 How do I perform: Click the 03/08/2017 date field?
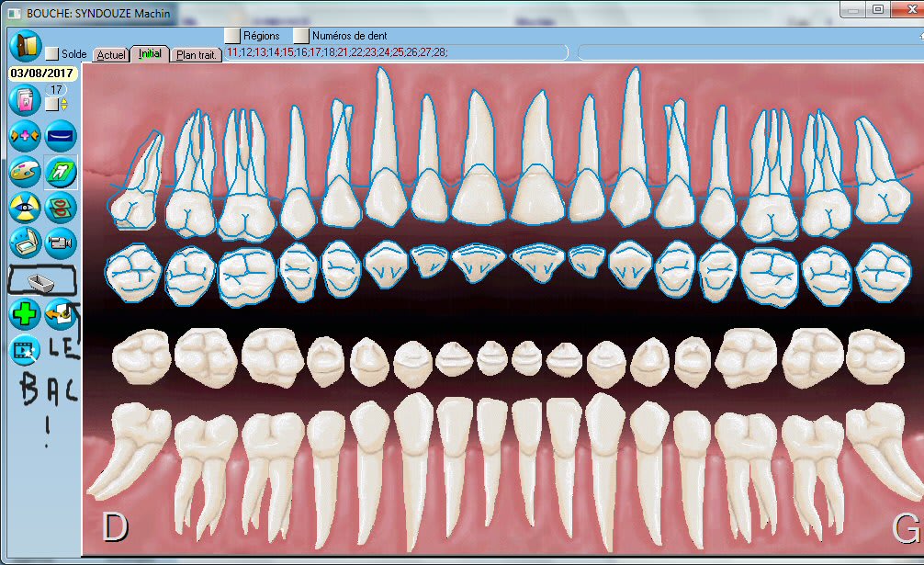click(x=41, y=73)
